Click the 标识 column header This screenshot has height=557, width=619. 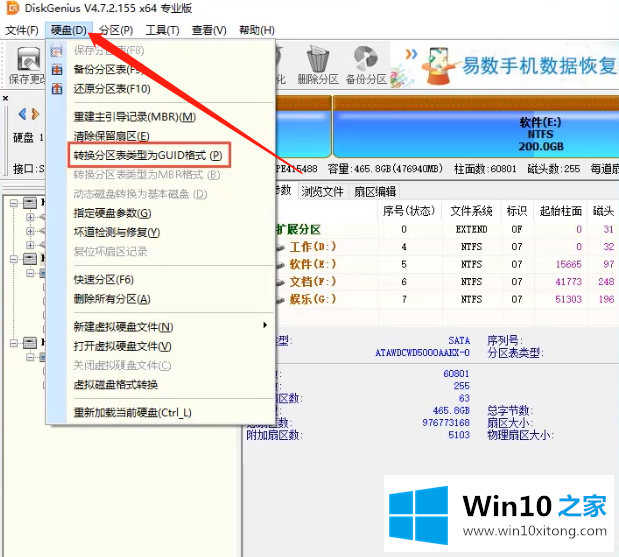[x=517, y=211]
